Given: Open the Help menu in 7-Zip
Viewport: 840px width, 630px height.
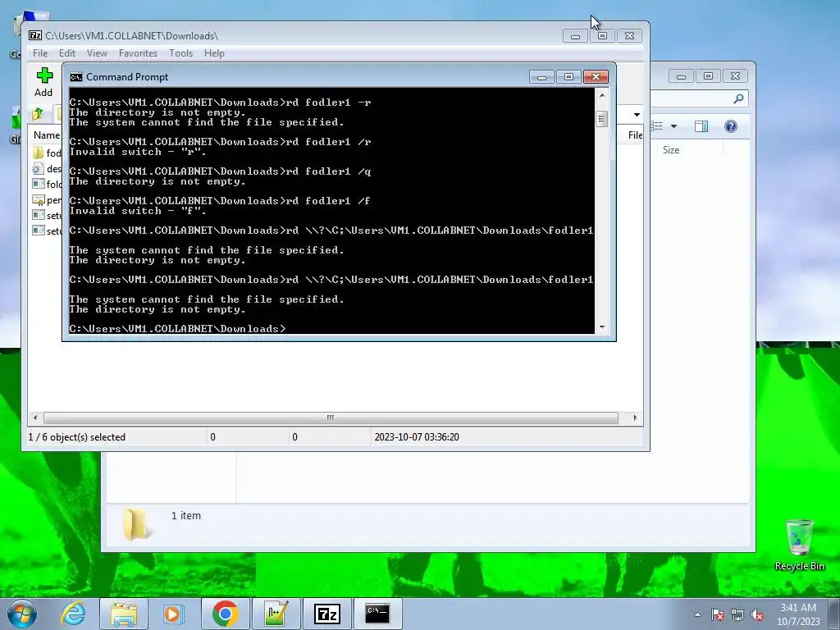Looking at the screenshot, I should [214, 53].
